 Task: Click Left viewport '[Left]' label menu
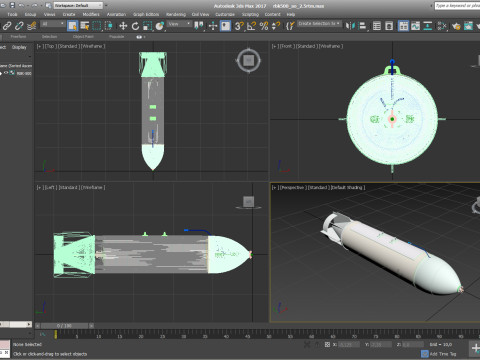(x=50, y=188)
